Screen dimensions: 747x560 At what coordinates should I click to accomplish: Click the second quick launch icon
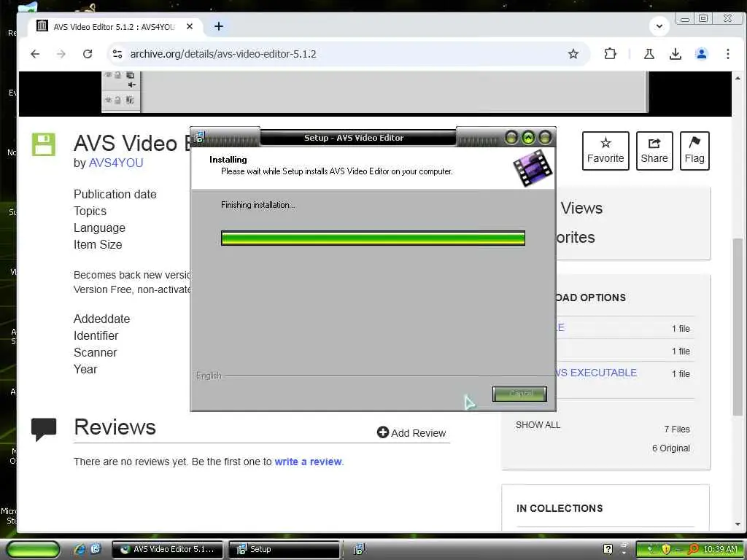click(96, 549)
